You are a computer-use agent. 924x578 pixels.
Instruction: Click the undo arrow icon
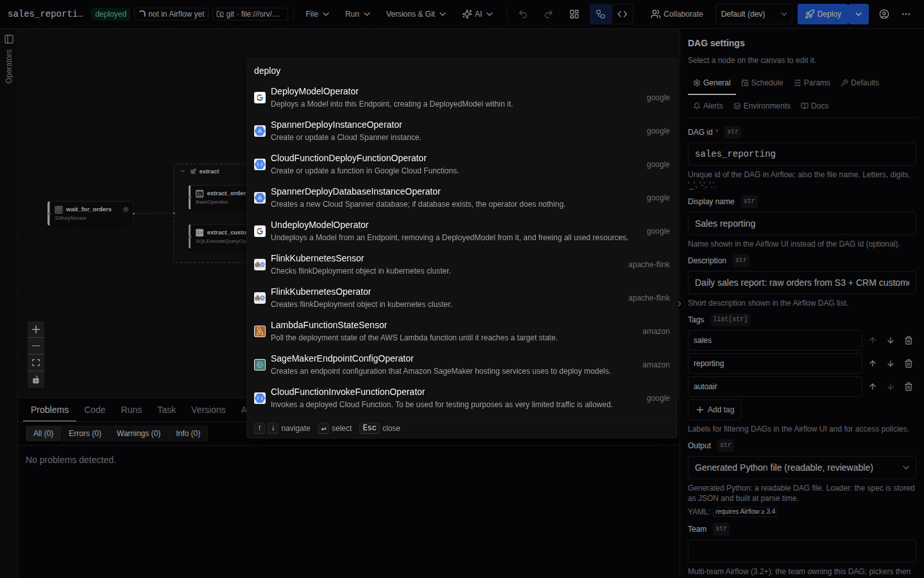[523, 14]
